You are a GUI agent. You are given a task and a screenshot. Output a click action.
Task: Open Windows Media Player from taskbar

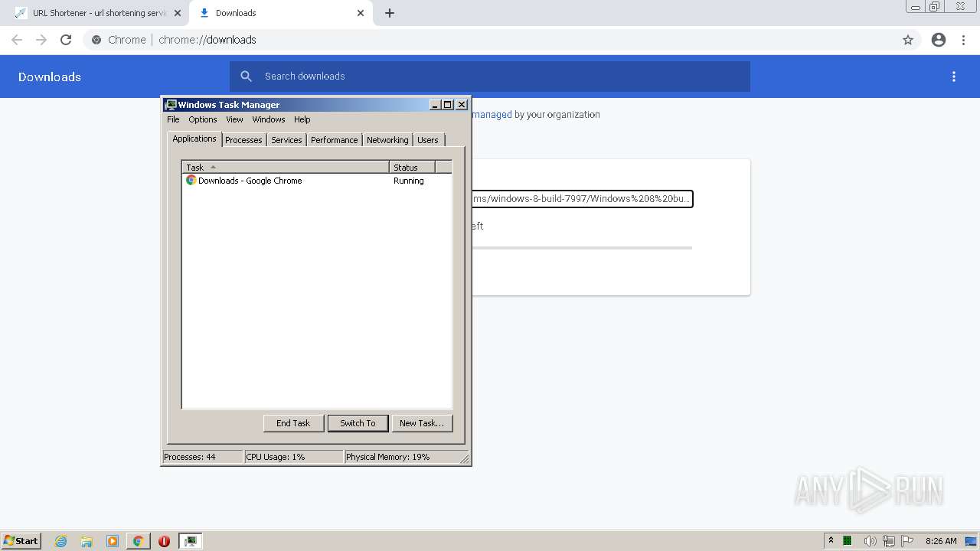(x=113, y=541)
